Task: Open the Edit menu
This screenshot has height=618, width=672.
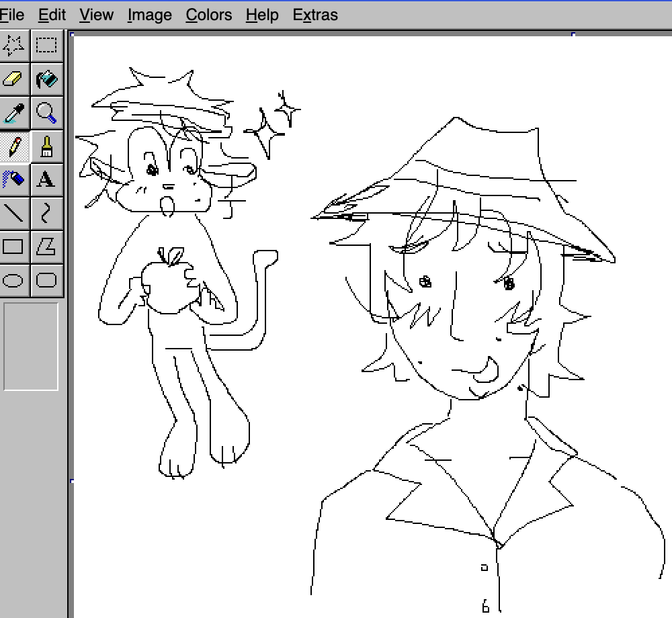Action: point(52,15)
